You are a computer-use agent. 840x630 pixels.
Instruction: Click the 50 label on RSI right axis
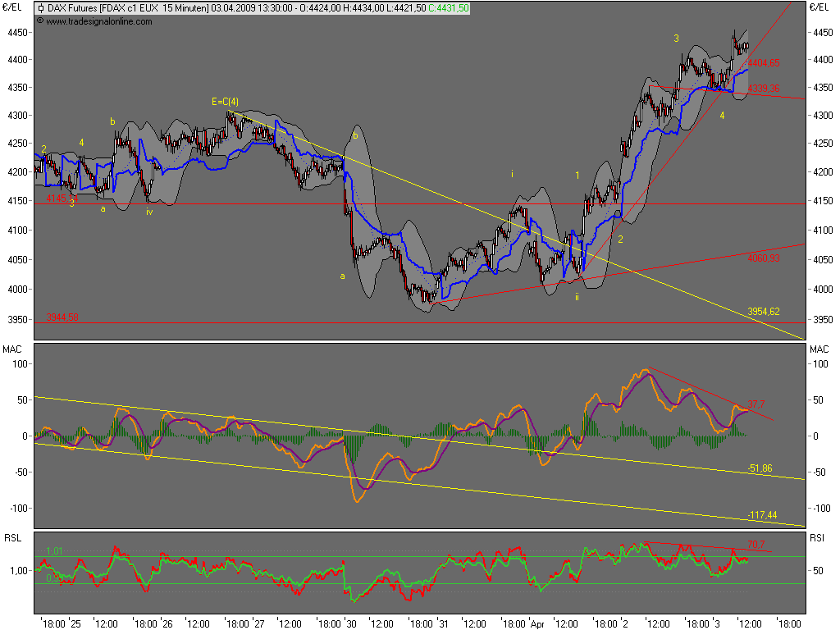[x=818, y=571]
